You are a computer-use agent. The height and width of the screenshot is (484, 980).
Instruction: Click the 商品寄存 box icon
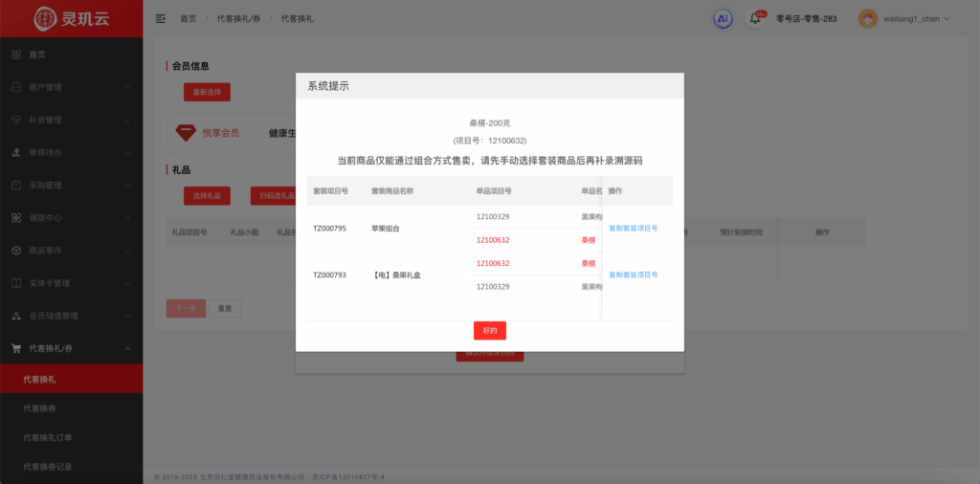pos(16,251)
